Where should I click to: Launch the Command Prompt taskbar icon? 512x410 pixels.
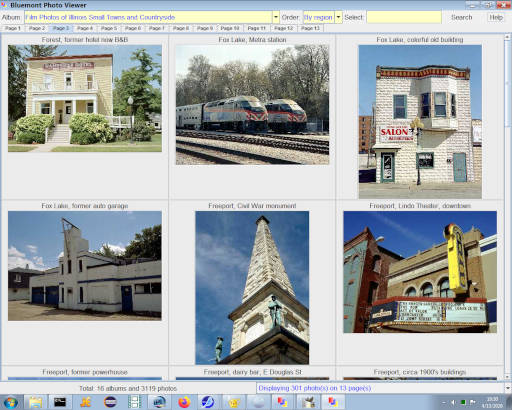point(60,402)
